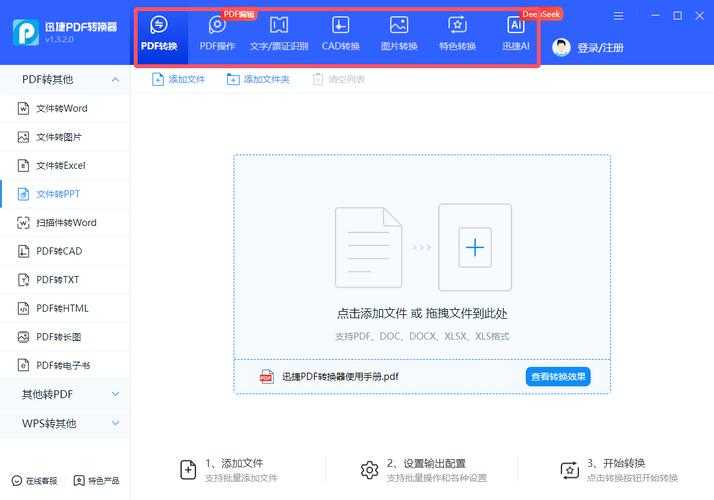Click 添加文件夹 to add a folder
714x500 pixels.
coord(259,79)
